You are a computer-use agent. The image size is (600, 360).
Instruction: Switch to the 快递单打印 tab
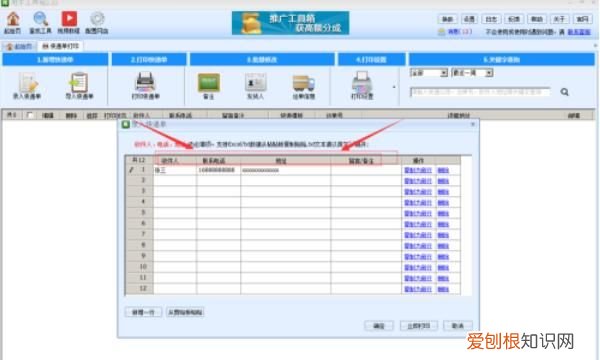pyautogui.click(x=60, y=46)
